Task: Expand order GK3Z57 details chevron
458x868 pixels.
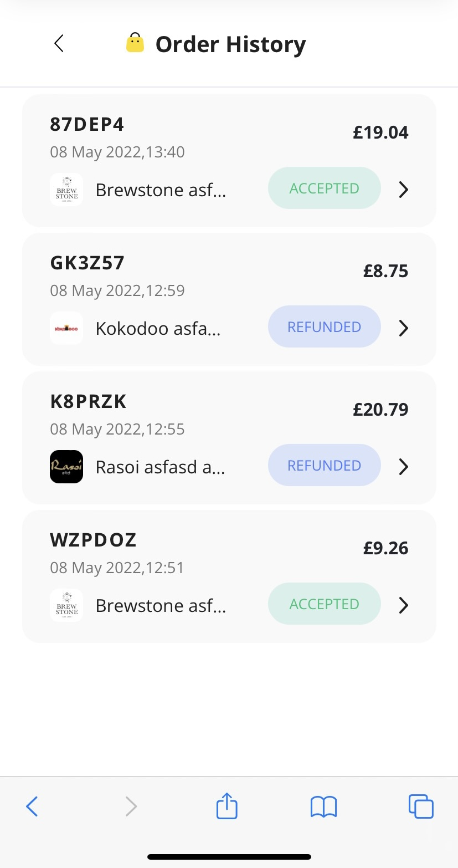Action: 404,328
